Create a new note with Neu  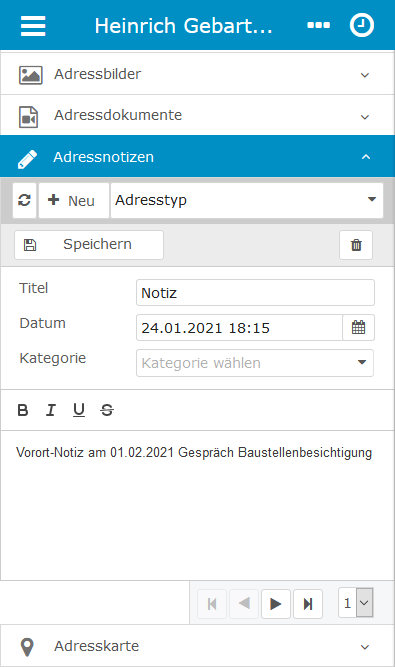coord(74,200)
